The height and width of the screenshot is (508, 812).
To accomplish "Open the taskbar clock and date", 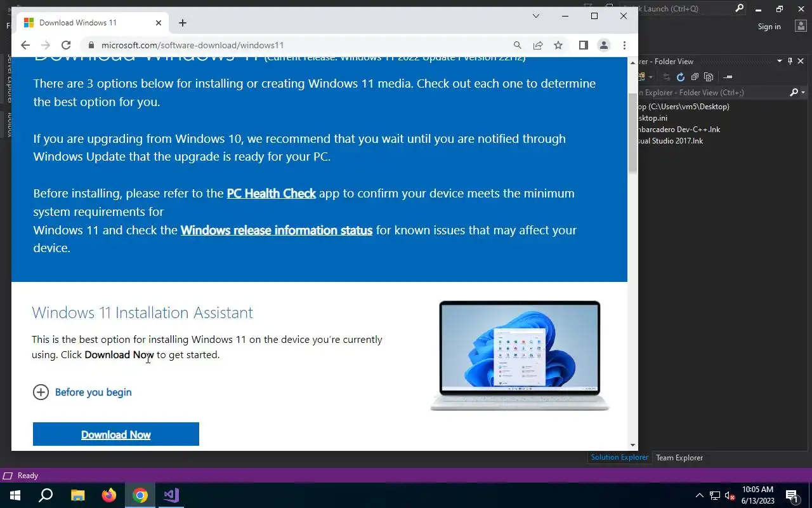I will point(758,495).
